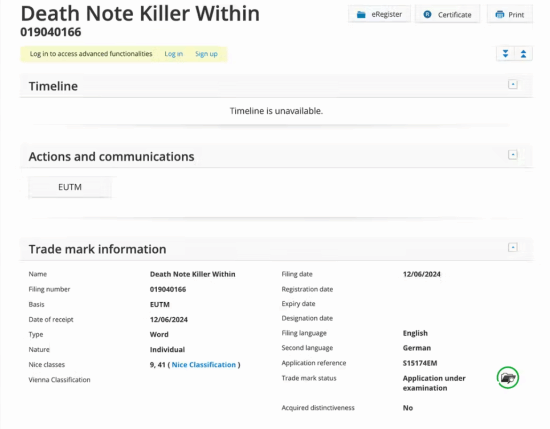The image size is (550, 429).
Task: Click the Nature value Individual
Action: 167,350
